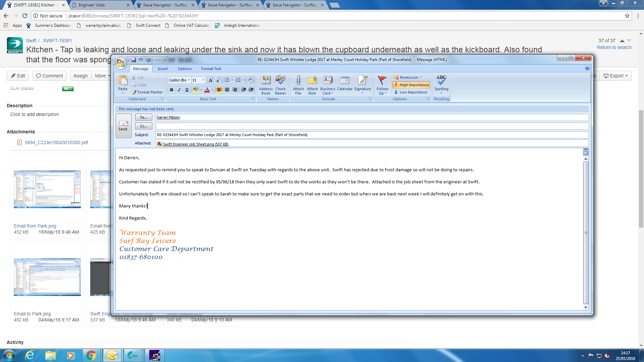The width and height of the screenshot is (644, 362).
Task: Click the font color red swatch button
Action: [207, 90]
